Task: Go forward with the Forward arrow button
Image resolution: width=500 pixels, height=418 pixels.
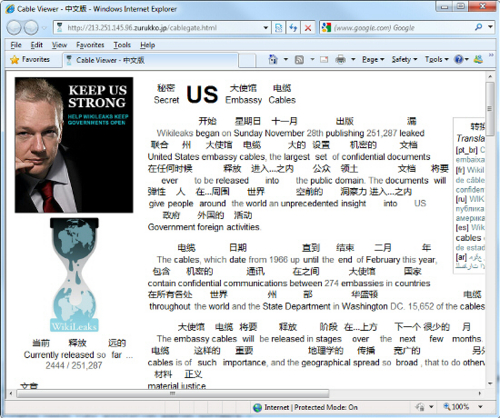Action: [32, 28]
